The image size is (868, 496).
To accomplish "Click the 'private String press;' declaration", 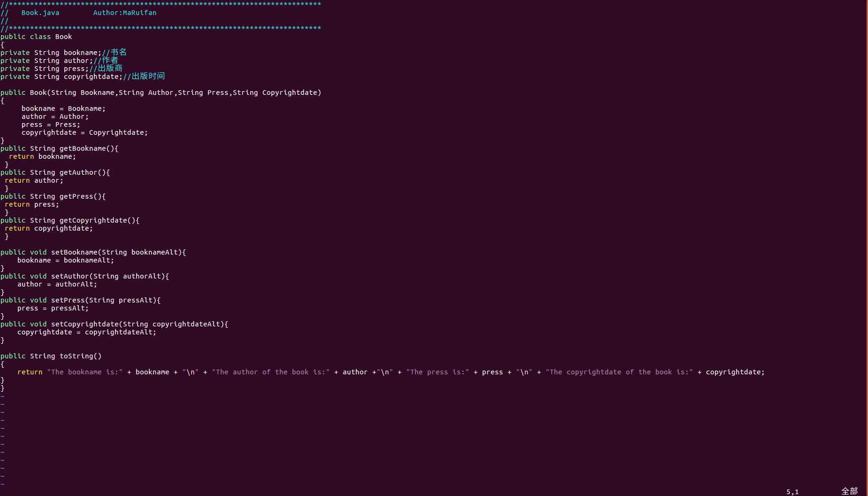I will [x=45, y=69].
